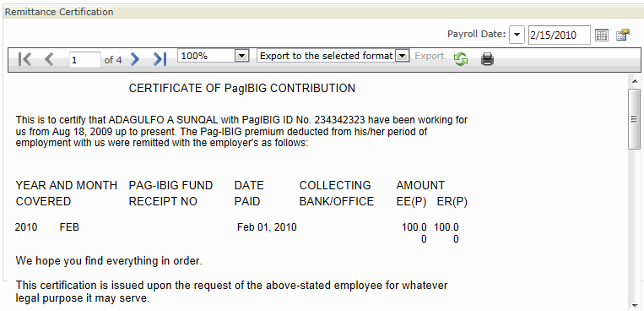Viewport: 644px width, 311px height.
Task: Click the Export link
Action: pos(430,56)
